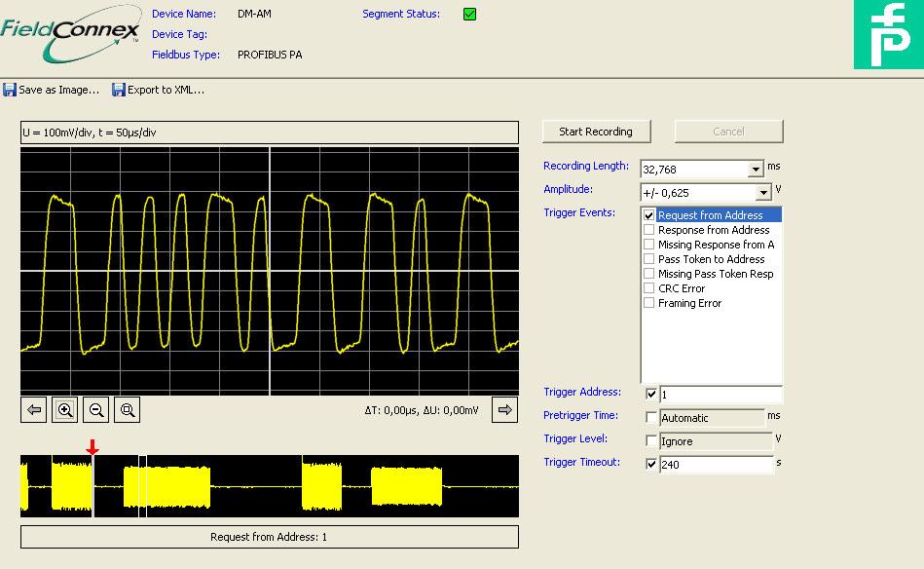924x569 pixels.
Task: Open the Recording Length dropdown
Action: click(x=756, y=170)
